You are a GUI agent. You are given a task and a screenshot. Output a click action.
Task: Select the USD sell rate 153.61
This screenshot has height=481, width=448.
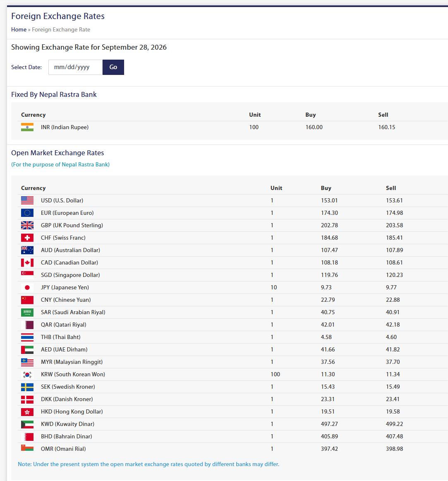click(x=394, y=200)
